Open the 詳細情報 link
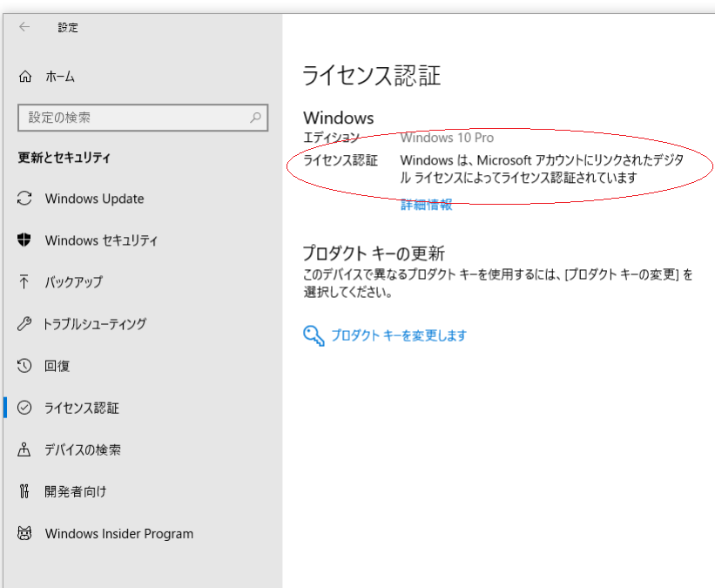The image size is (715, 588). pyautogui.click(x=427, y=205)
